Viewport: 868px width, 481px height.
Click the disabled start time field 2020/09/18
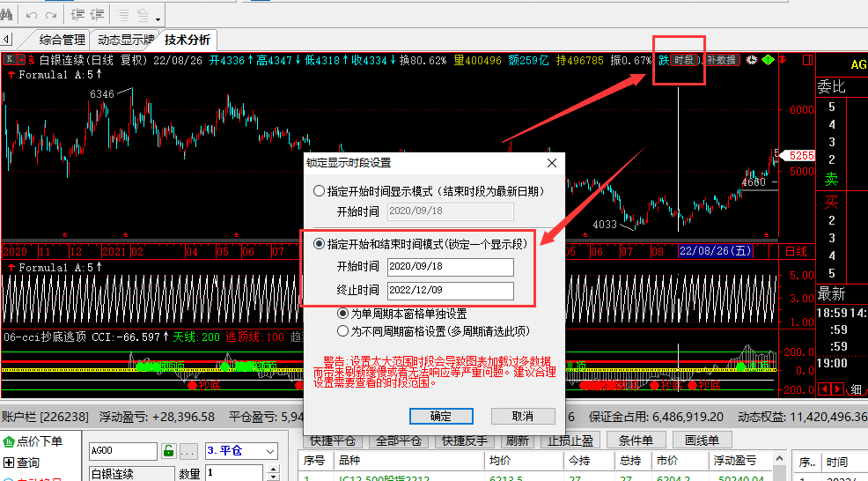[x=450, y=211]
